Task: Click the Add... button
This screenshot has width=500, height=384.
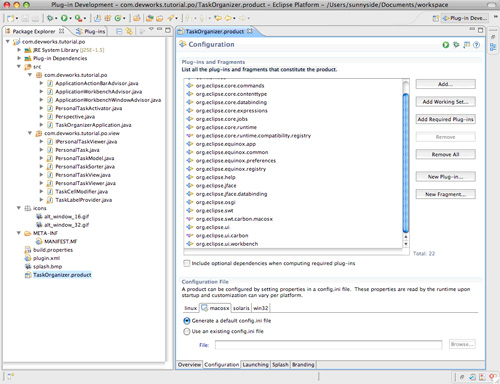Action: pyautogui.click(x=445, y=84)
